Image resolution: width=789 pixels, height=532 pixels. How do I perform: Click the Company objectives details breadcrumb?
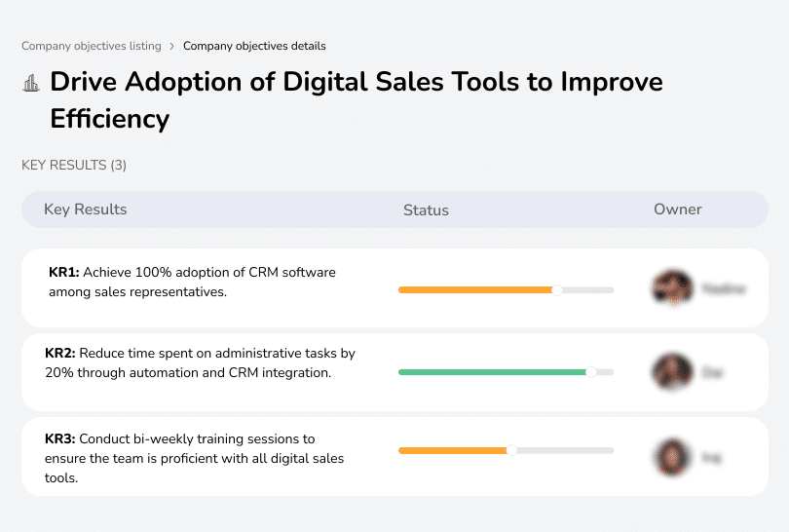click(254, 46)
